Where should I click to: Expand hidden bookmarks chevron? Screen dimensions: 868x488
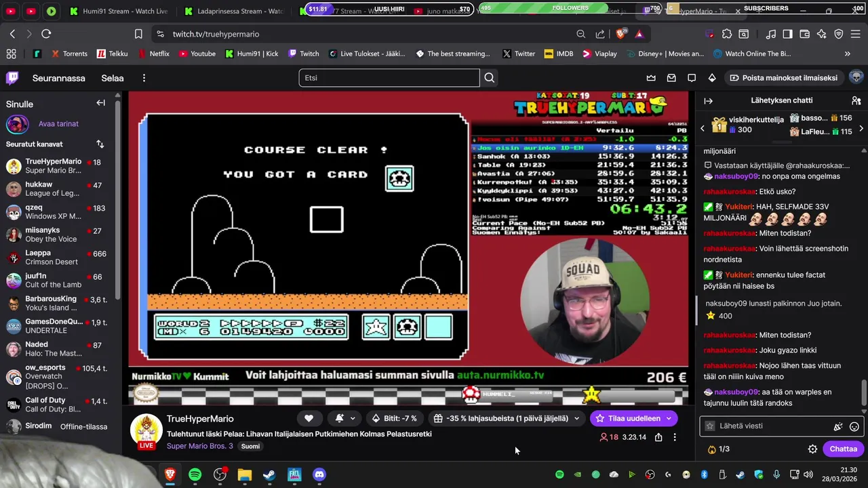(847, 54)
